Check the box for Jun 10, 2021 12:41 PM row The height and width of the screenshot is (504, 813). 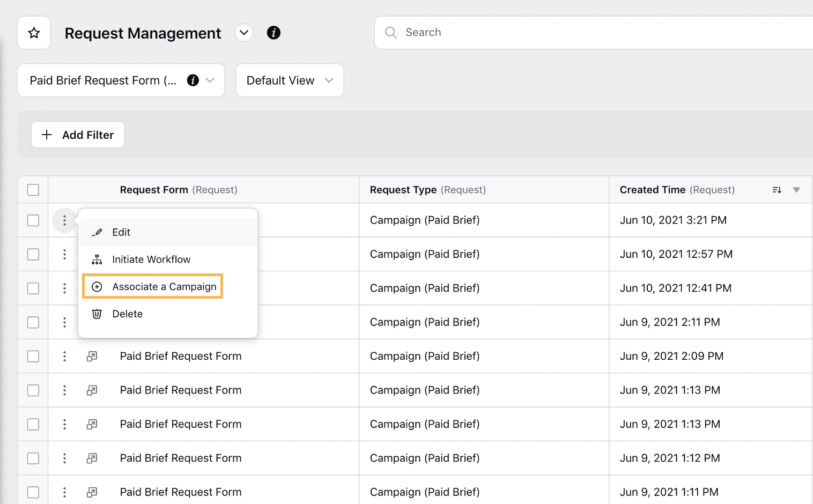(33, 288)
